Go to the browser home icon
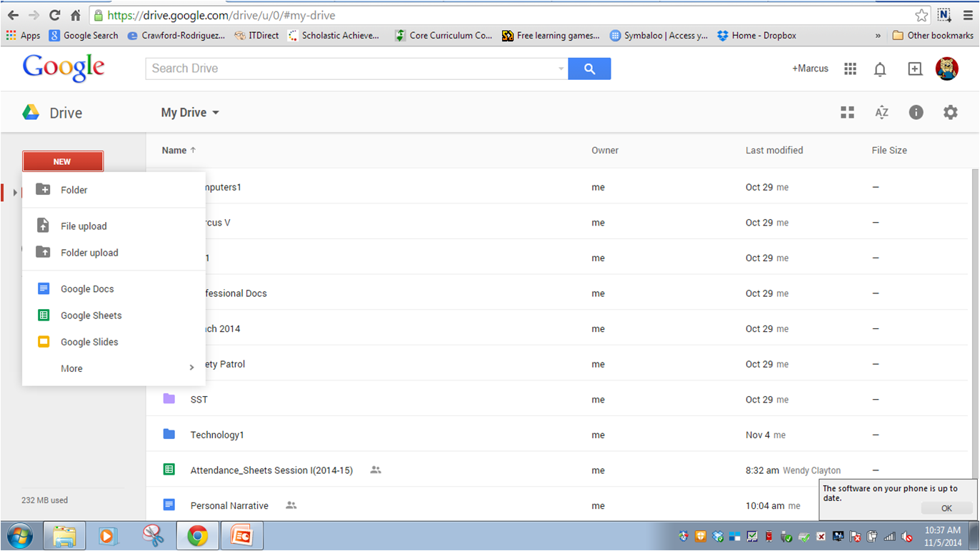 [x=75, y=15]
